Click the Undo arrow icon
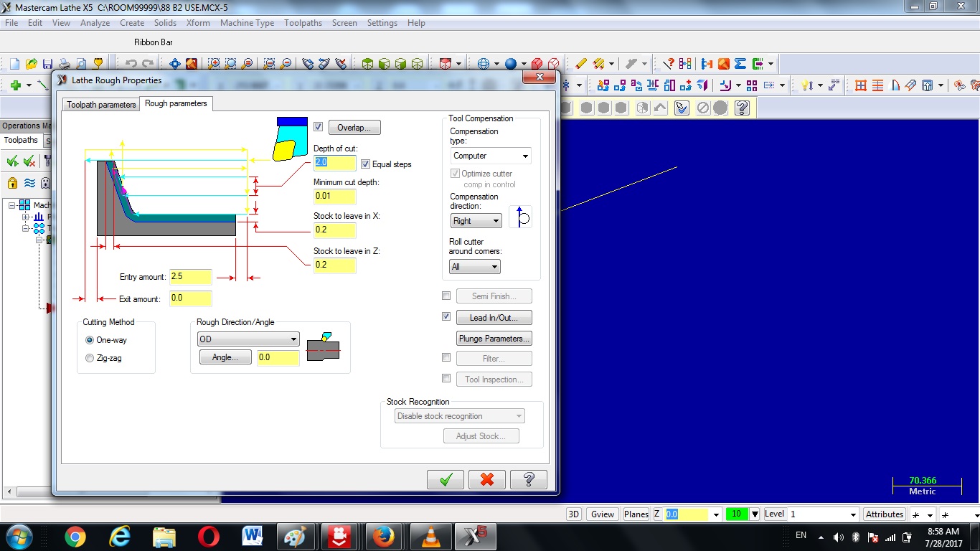 coord(131,64)
